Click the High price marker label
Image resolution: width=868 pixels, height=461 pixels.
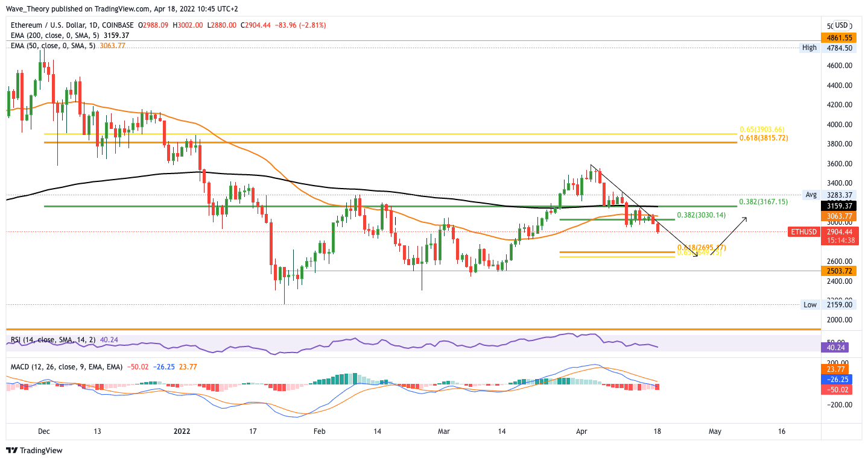pyautogui.click(x=809, y=48)
